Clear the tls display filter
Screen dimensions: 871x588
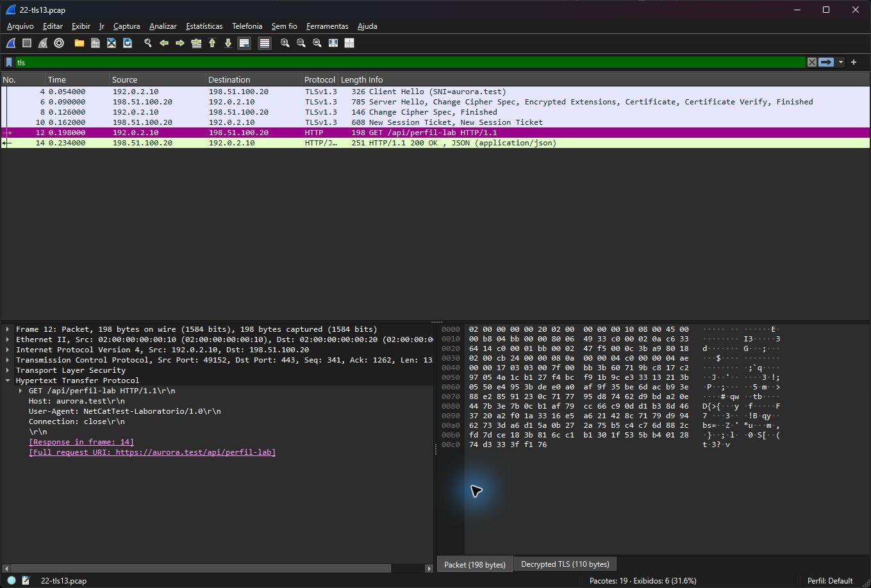tap(812, 62)
